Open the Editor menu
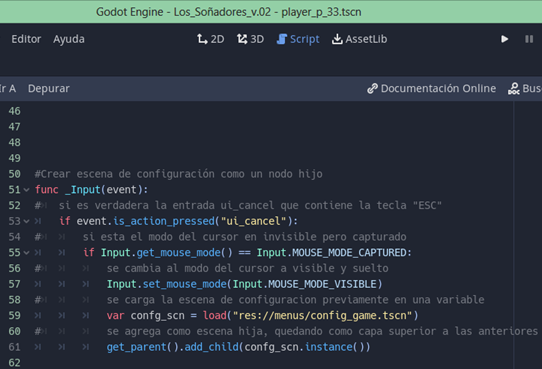Image resolution: width=542 pixels, height=369 pixels. coord(26,39)
